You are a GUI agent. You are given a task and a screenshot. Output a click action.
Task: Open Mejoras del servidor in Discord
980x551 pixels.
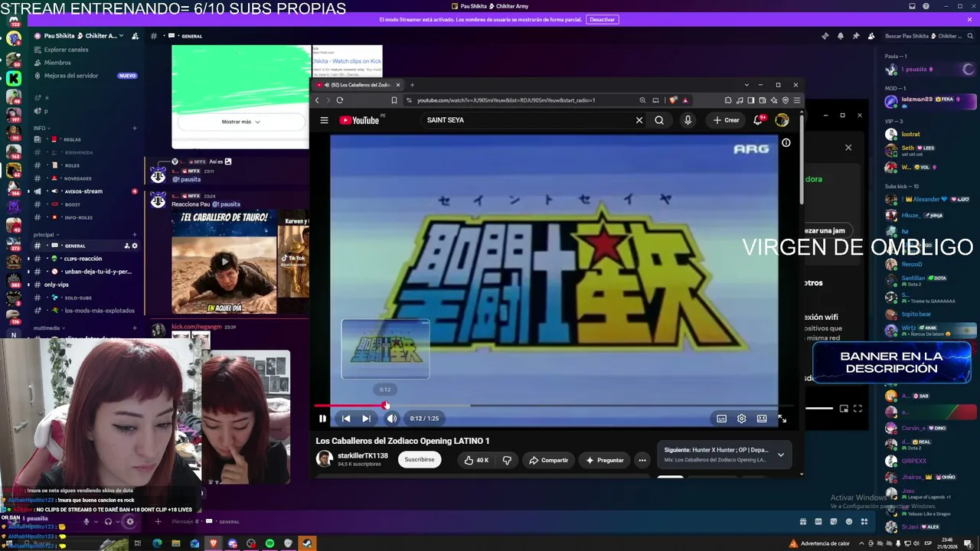(x=71, y=76)
